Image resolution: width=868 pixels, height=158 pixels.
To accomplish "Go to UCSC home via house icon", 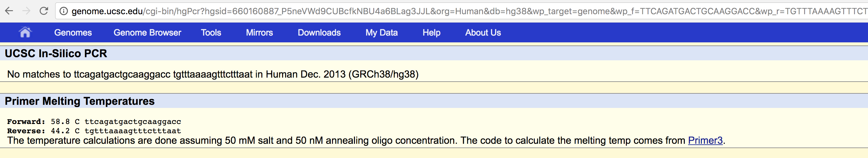I will click(25, 32).
